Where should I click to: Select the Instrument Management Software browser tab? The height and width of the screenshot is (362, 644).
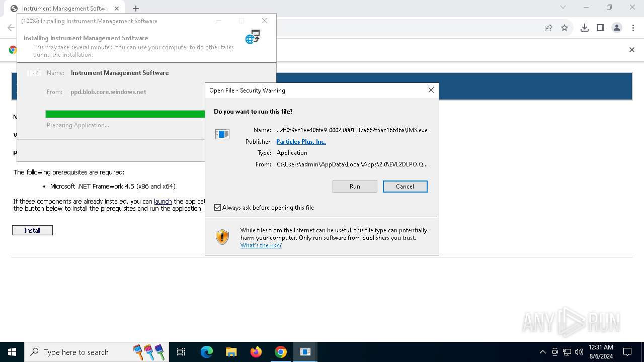[x=64, y=9]
